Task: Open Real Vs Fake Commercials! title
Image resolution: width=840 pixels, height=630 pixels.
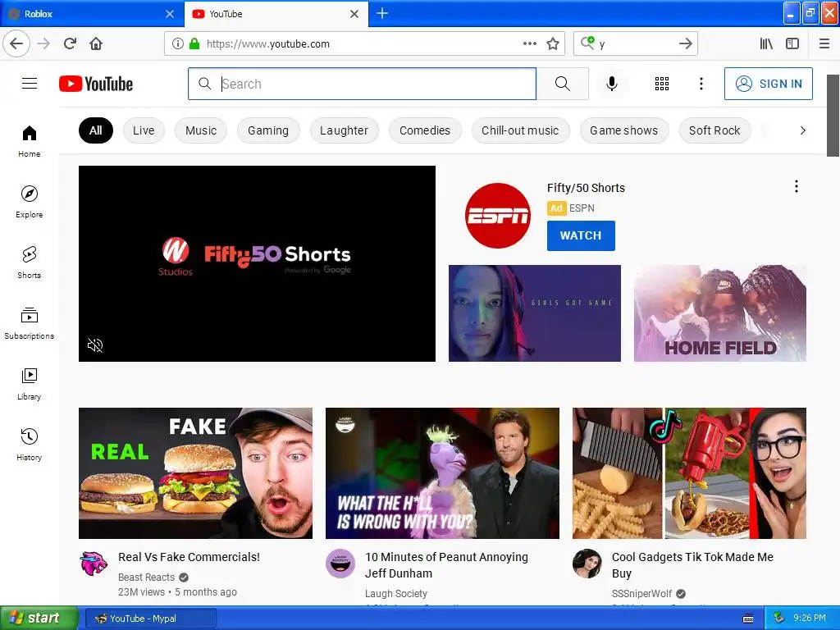Action: 189,557
